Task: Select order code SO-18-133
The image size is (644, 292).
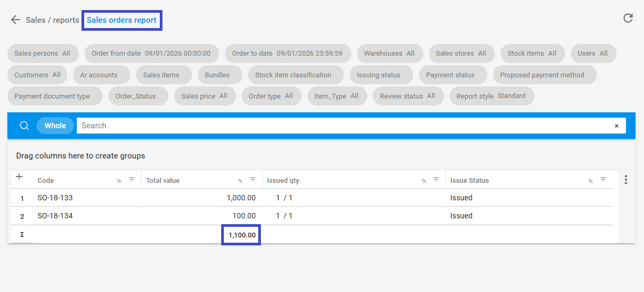Action: click(55, 198)
